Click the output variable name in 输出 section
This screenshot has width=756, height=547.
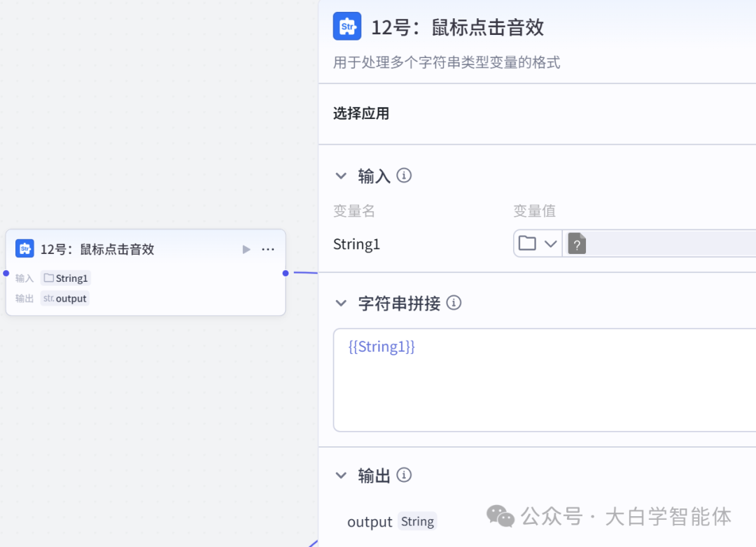coord(370,522)
